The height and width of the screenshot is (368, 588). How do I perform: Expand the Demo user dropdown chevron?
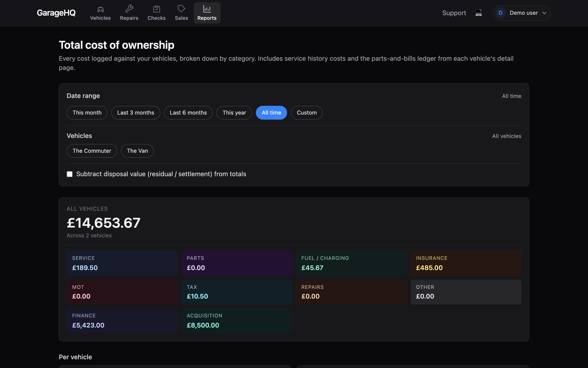click(x=544, y=13)
